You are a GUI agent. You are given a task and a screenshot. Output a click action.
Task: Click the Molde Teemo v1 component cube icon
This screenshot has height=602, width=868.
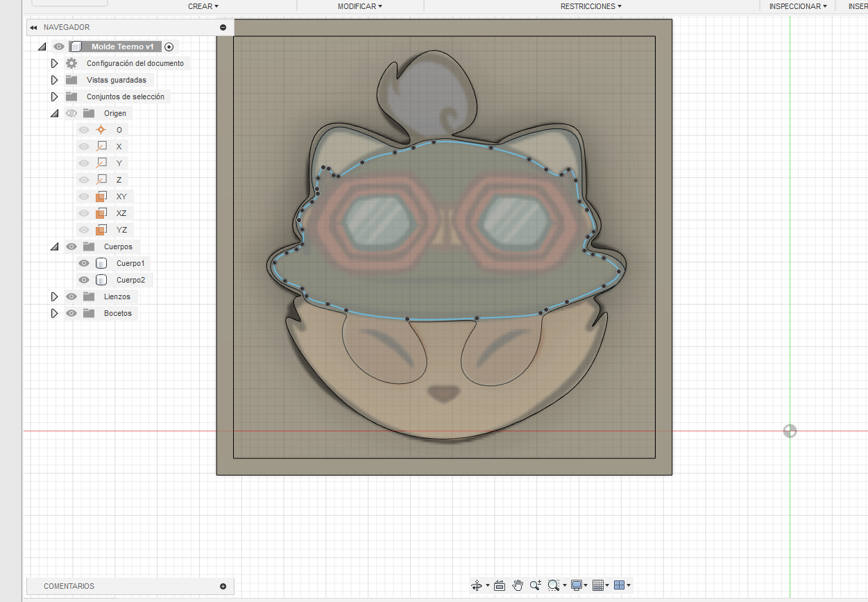(x=76, y=47)
